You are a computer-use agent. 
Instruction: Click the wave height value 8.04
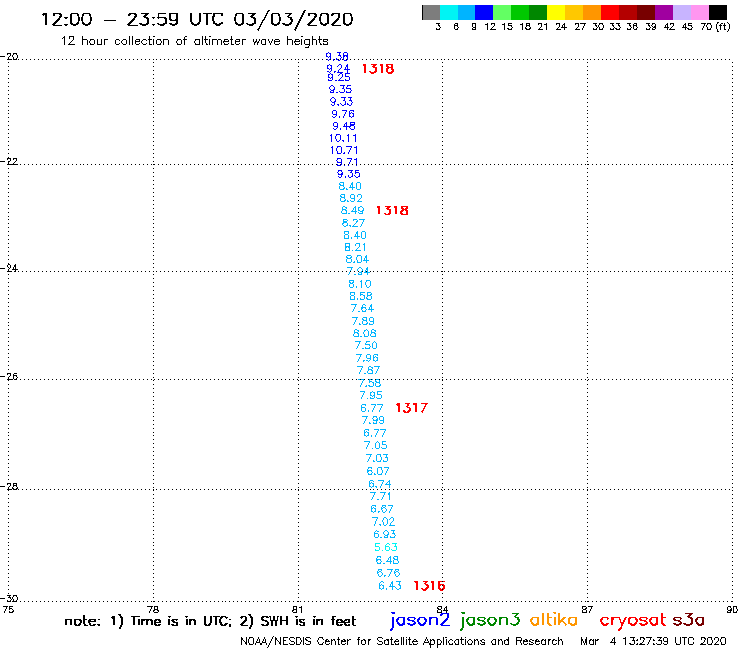point(357,259)
